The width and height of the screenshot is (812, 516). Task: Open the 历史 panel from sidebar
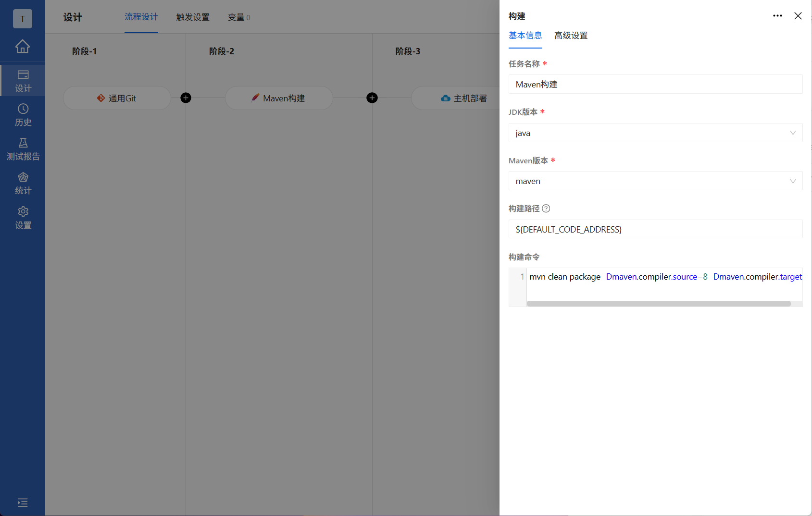pyautogui.click(x=23, y=114)
